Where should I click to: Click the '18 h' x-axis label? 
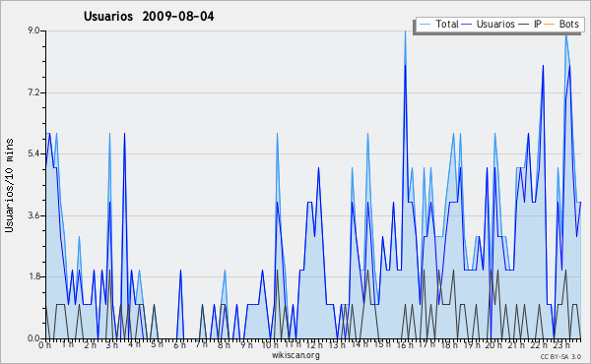(450, 345)
